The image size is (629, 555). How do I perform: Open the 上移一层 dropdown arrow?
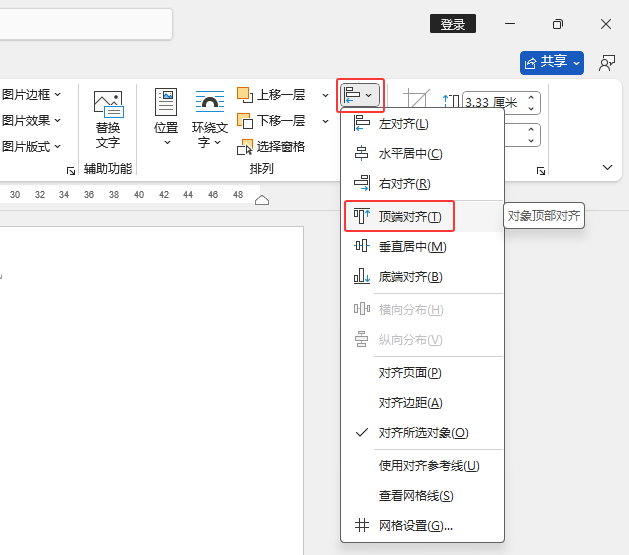pyautogui.click(x=325, y=95)
